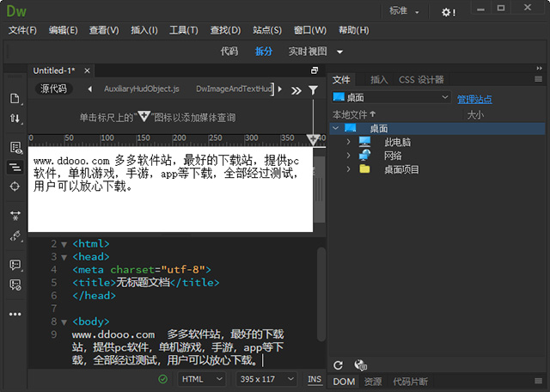Viewport: 550px width, 392px height.
Task: Click the filter related files funnel icon
Action: (x=313, y=90)
